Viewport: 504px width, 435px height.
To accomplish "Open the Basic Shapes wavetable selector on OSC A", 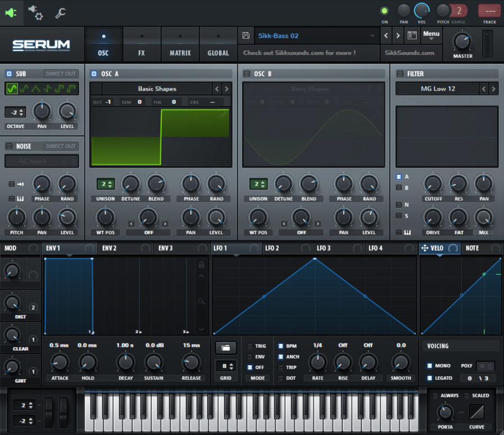I will [x=157, y=89].
